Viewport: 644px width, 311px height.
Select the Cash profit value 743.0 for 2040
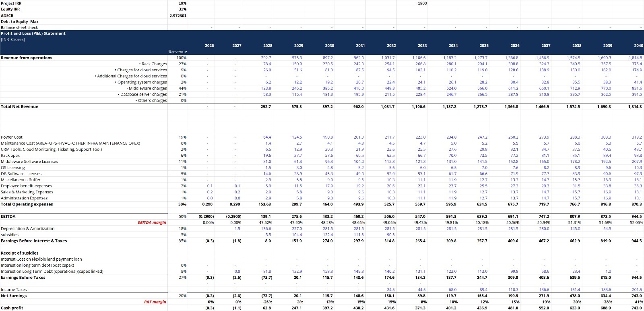coord(637,308)
